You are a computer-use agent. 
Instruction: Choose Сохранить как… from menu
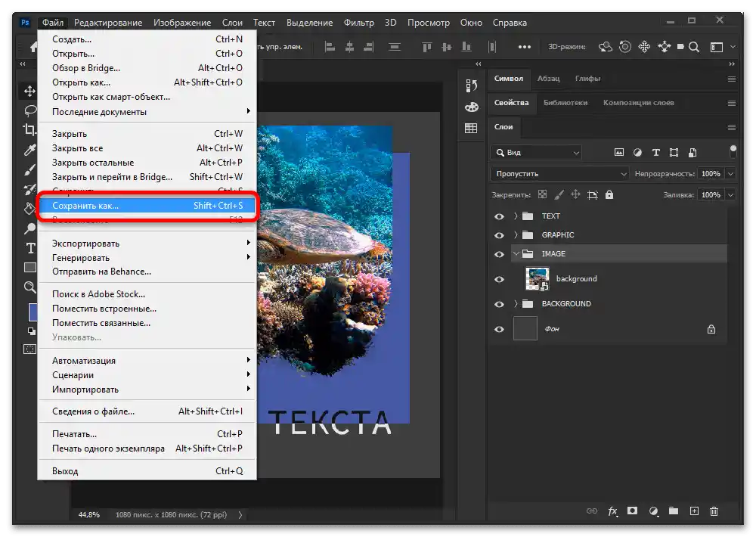[147, 206]
